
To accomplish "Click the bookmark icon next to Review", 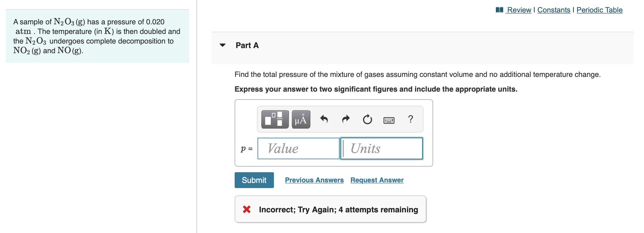I will (x=500, y=9).
